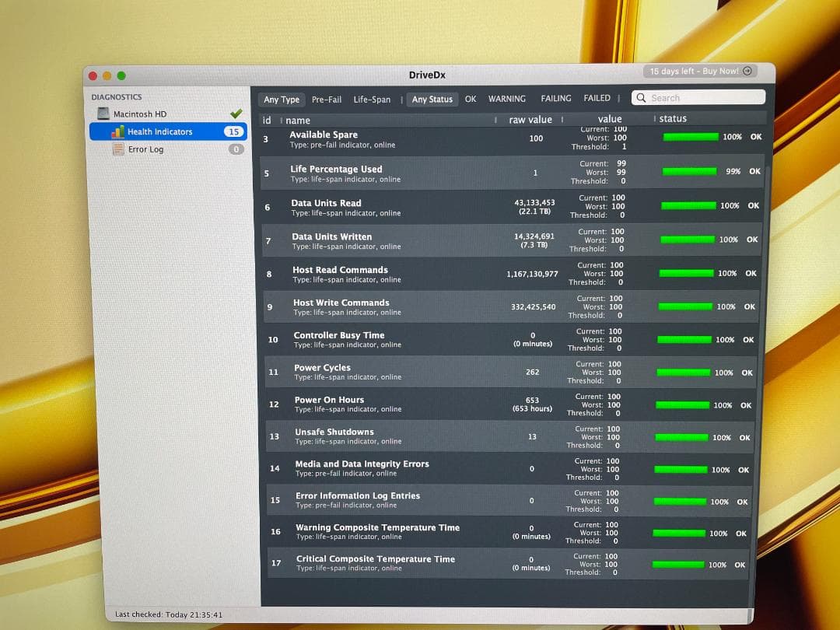Select the Data Units Written row name
This screenshot has width=840, height=630.
331,236
